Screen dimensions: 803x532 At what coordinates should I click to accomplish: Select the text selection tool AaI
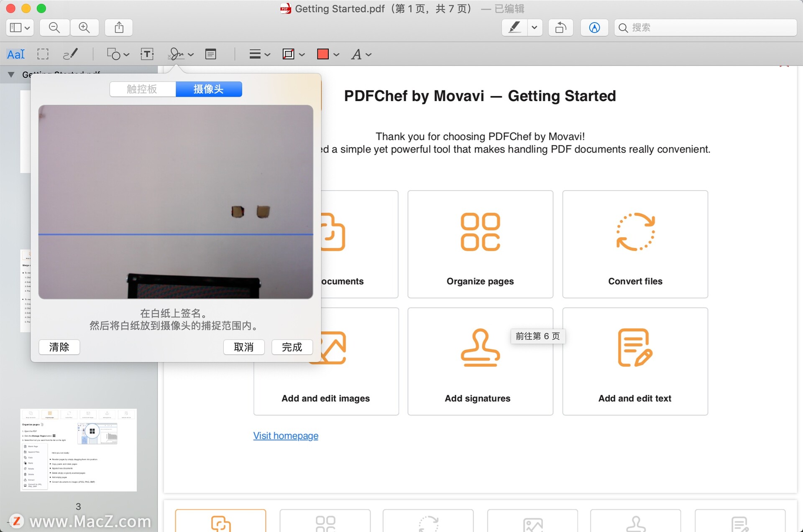coord(16,54)
